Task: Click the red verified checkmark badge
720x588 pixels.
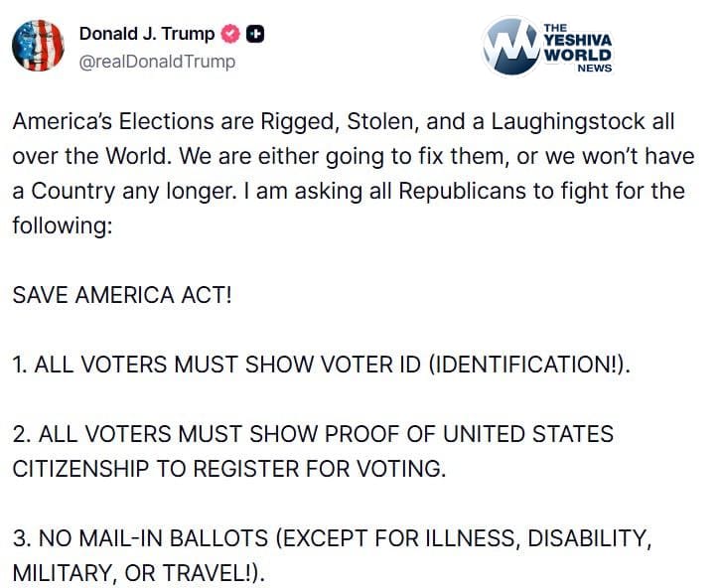Action: (229, 34)
